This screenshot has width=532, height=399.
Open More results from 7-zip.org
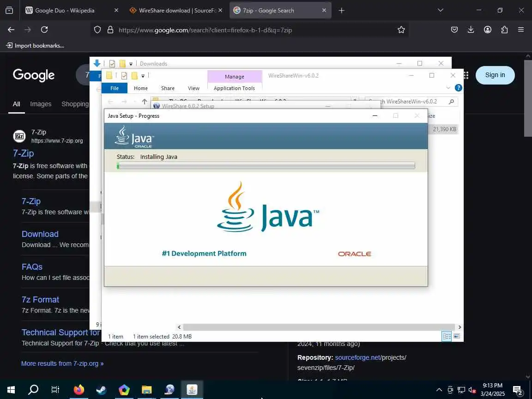coord(62,363)
